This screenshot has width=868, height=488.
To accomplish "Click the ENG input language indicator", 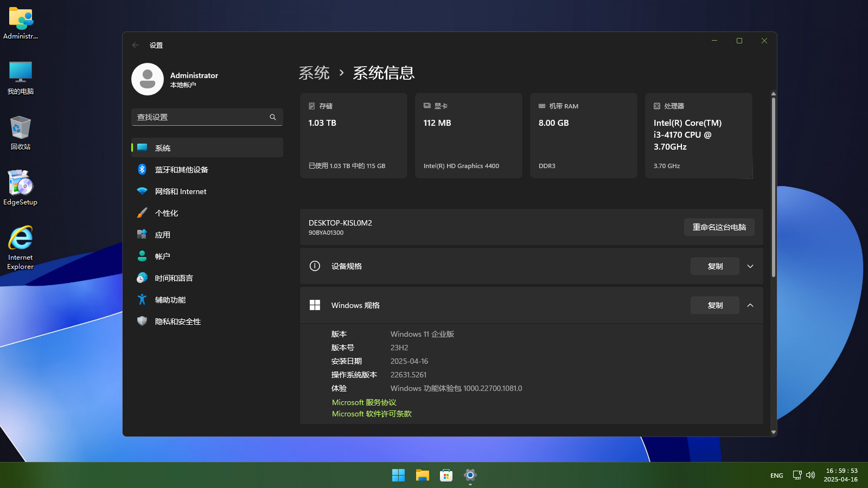I will 777,476.
